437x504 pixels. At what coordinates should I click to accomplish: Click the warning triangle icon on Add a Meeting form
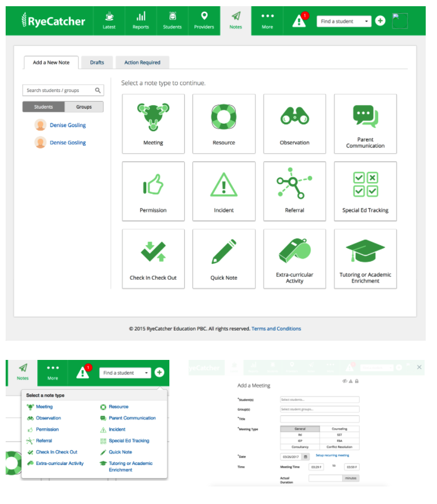(x=351, y=381)
